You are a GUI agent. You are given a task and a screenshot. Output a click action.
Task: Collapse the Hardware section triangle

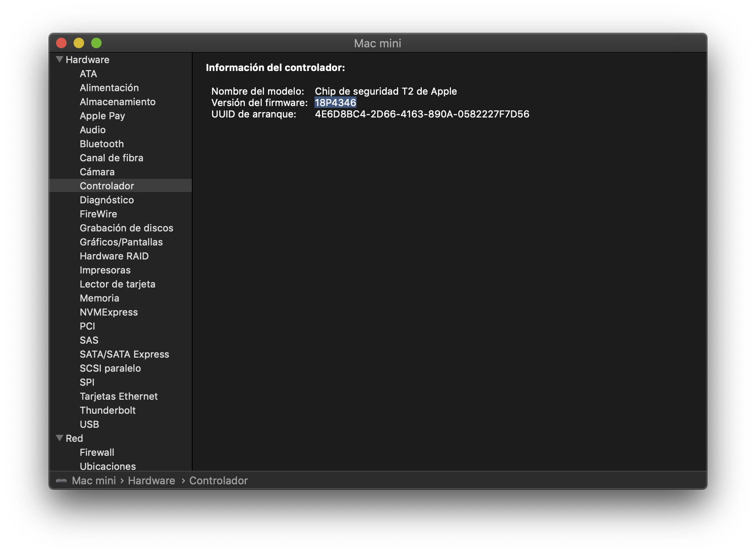coord(60,60)
